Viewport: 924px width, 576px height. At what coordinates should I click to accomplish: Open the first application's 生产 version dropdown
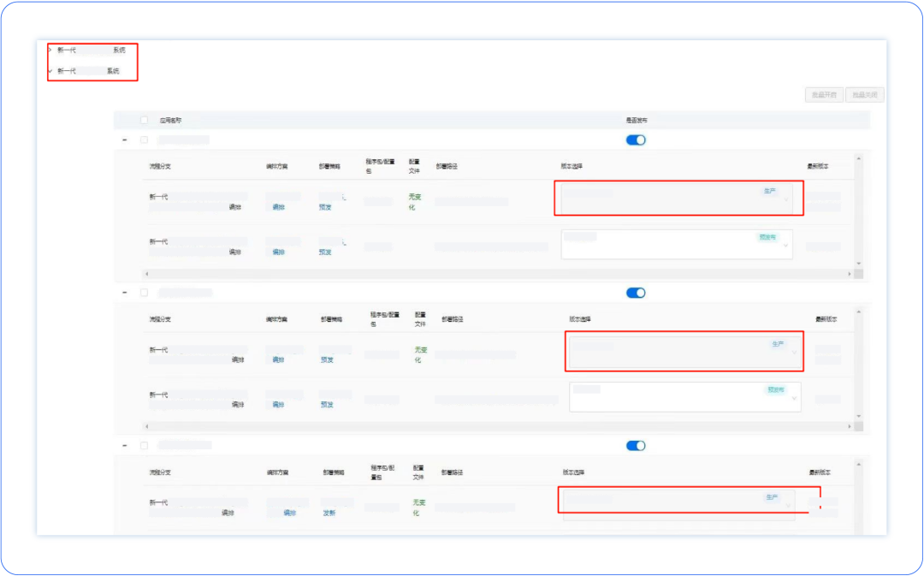click(x=677, y=199)
